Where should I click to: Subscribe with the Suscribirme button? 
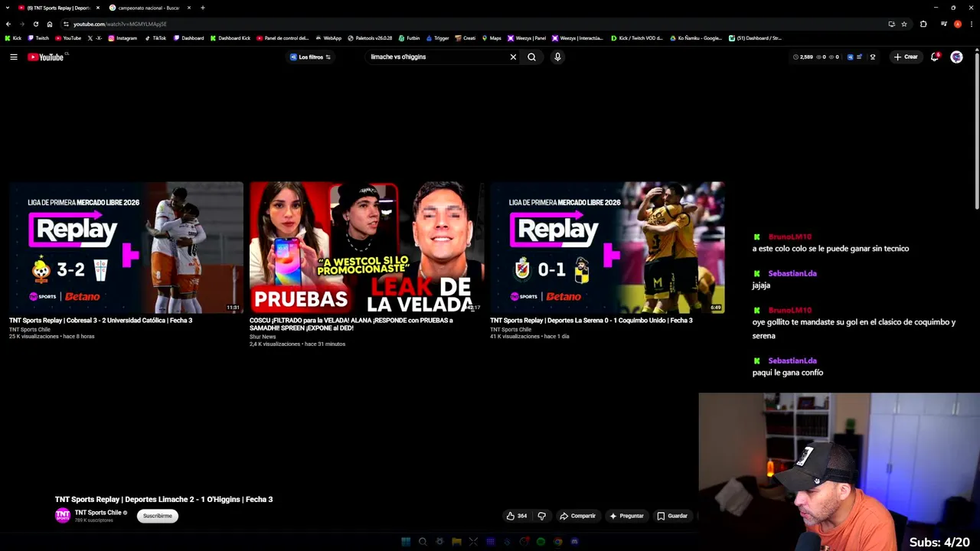point(158,516)
